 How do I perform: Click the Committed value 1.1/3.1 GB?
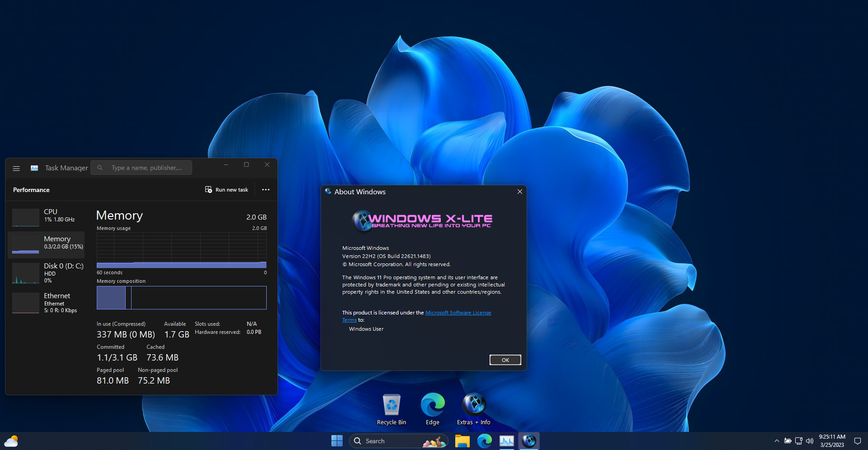[117, 358]
